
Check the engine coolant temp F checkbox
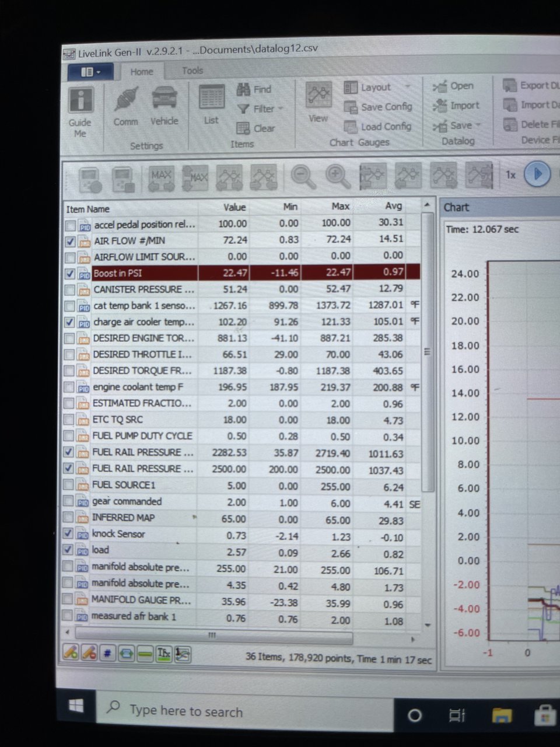pos(69,387)
